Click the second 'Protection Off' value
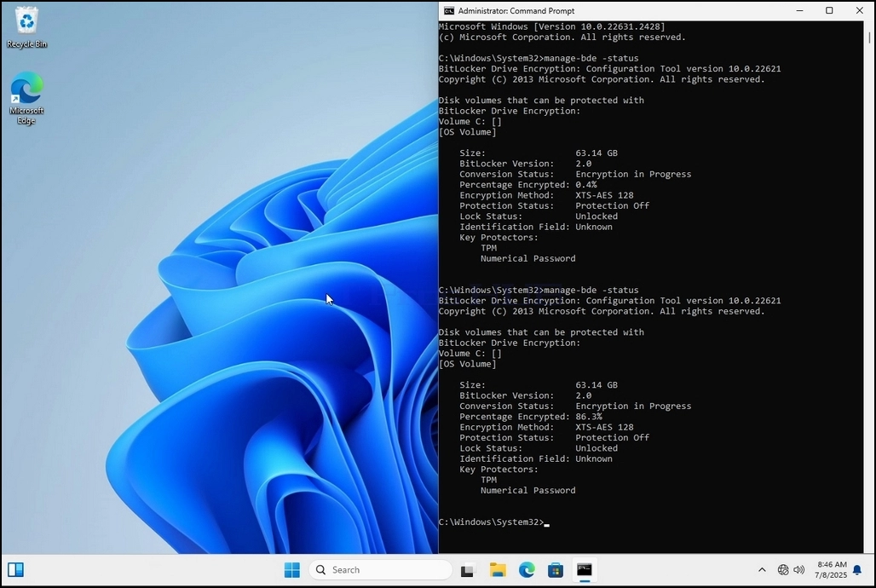This screenshot has width=876, height=588. pos(613,438)
